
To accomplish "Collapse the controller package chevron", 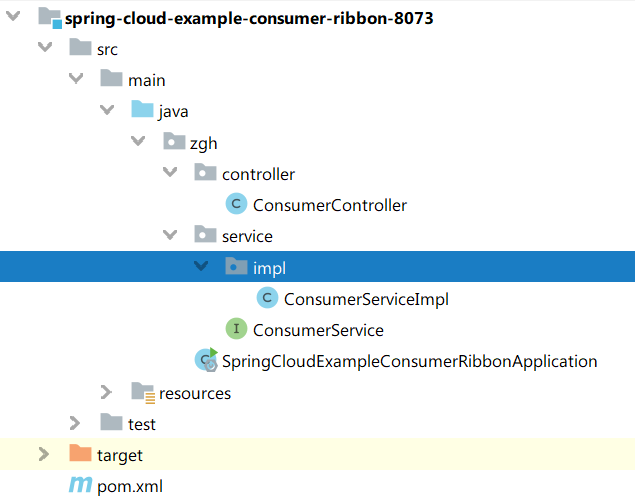I will tap(170, 172).
